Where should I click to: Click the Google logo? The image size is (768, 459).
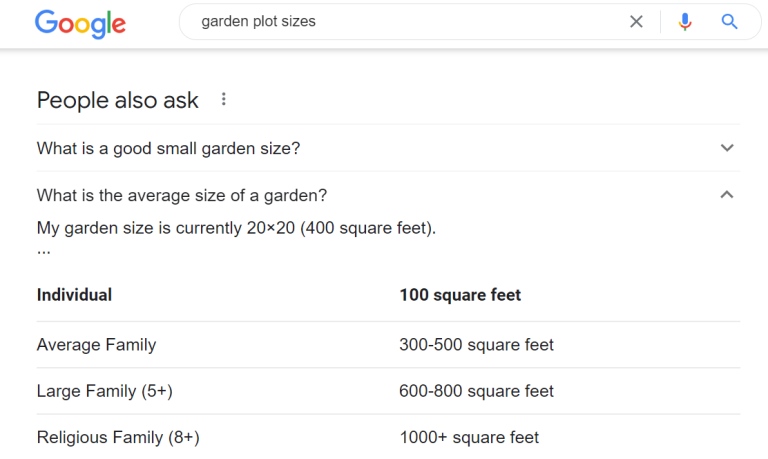point(80,23)
